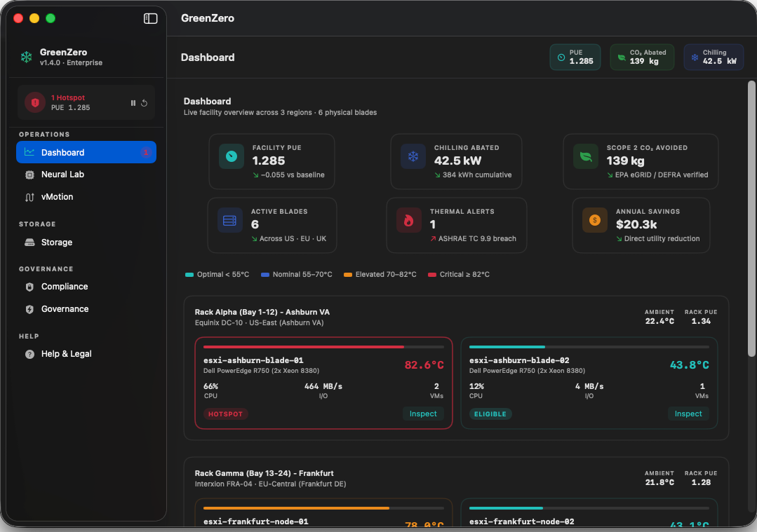Click the Thermal Alerts flame icon
Screen dimensions: 757x532
[409, 220]
